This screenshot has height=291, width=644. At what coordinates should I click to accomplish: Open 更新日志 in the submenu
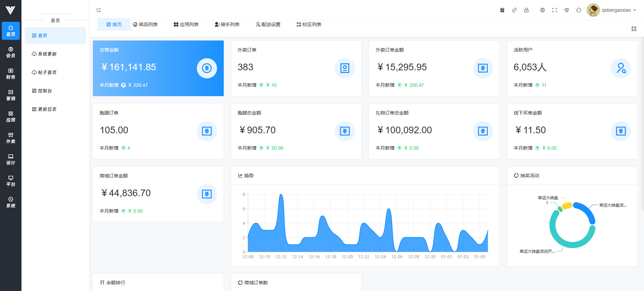point(47,109)
